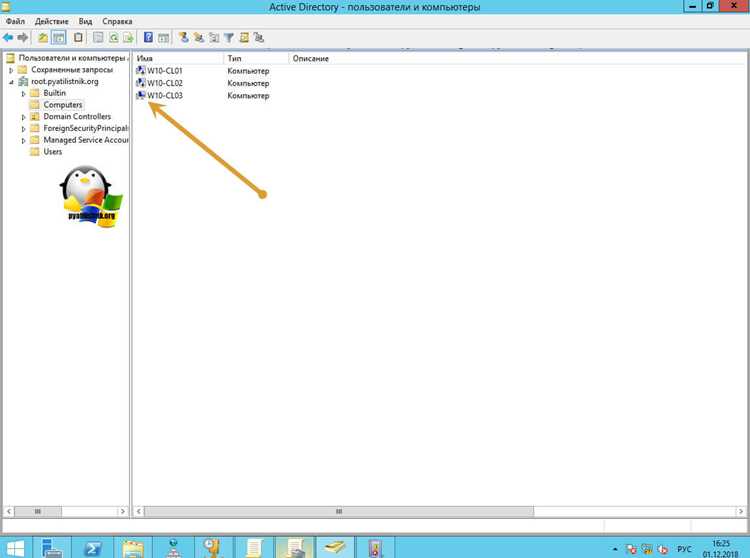Create a new organizational unit toolbar icon
This screenshot has width=750, height=558.
point(214,38)
